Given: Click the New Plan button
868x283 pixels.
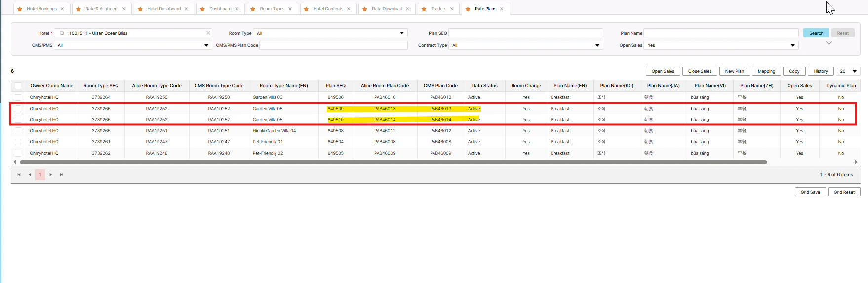Looking at the screenshot, I should (x=734, y=71).
